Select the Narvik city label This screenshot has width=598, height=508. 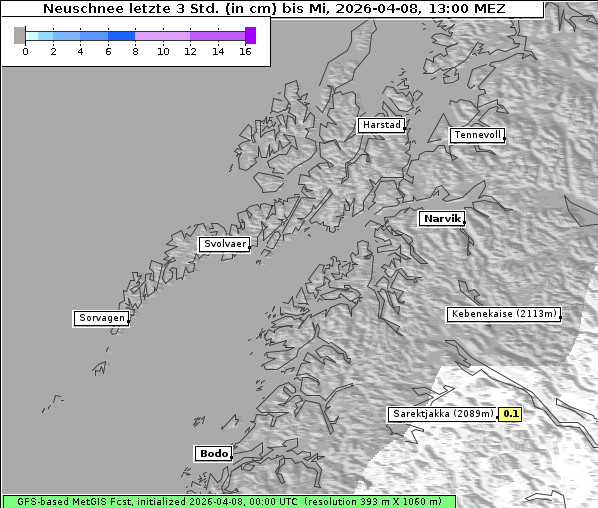(442, 219)
